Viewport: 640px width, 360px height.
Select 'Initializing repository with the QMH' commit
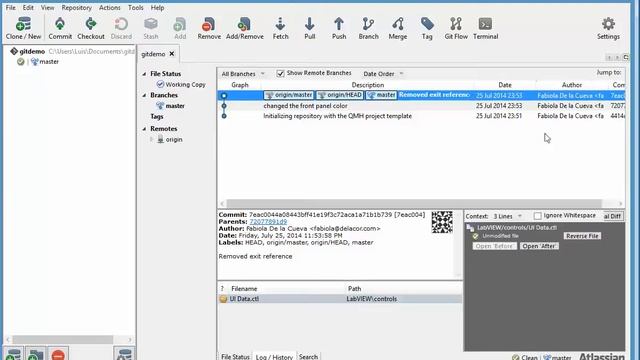point(338,116)
